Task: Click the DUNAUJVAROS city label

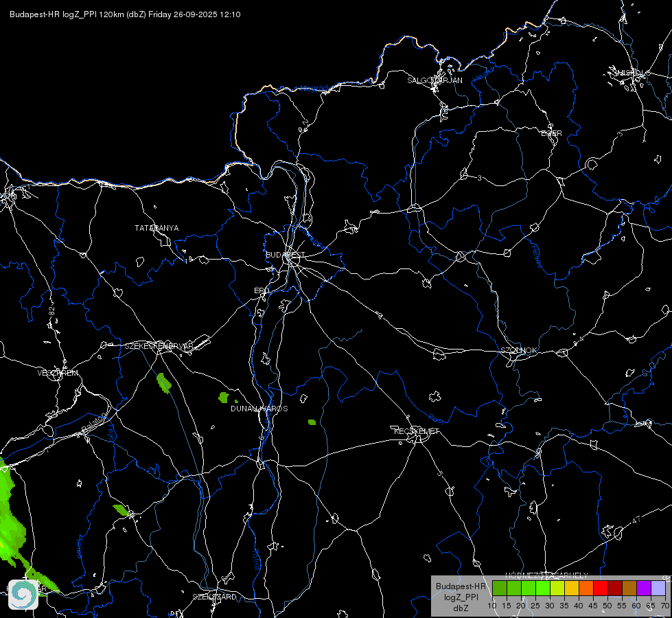Action: pyautogui.click(x=259, y=409)
